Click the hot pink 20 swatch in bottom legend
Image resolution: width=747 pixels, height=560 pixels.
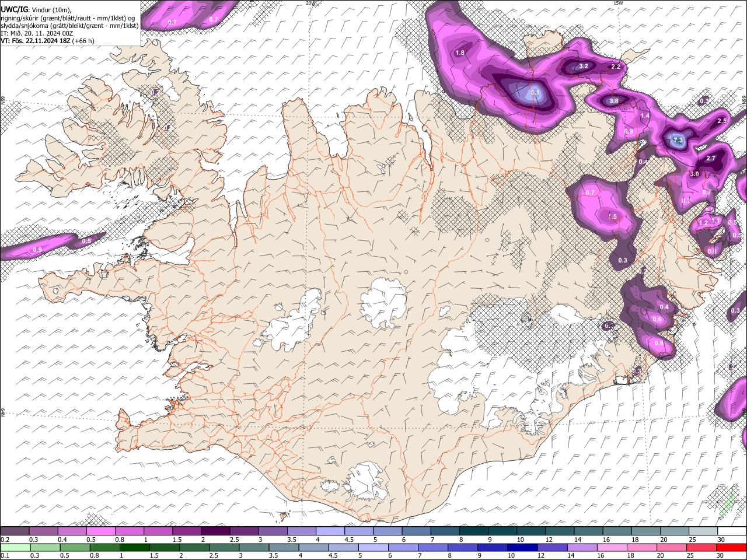(x=671, y=547)
